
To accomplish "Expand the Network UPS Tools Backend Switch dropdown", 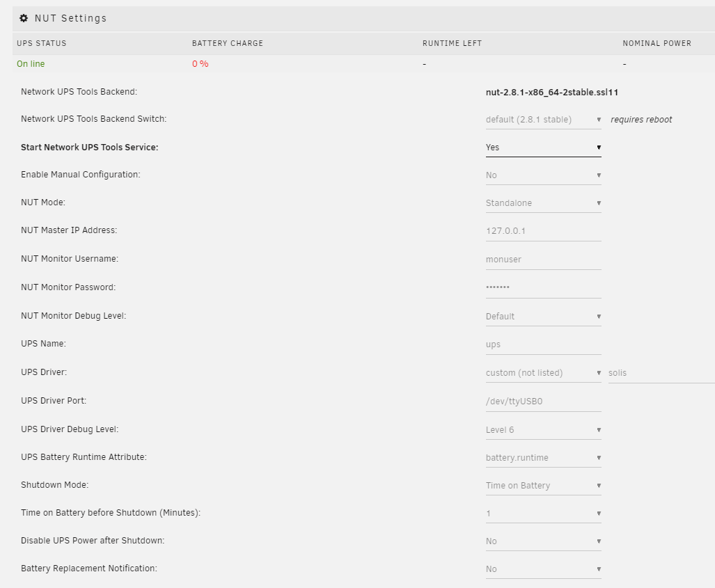I will tap(543, 120).
